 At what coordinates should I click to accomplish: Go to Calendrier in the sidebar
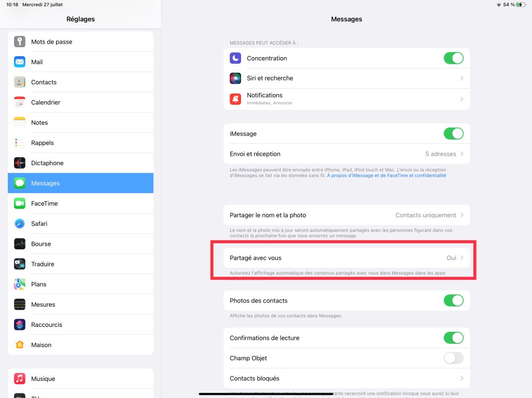click(x=81, y=103)
